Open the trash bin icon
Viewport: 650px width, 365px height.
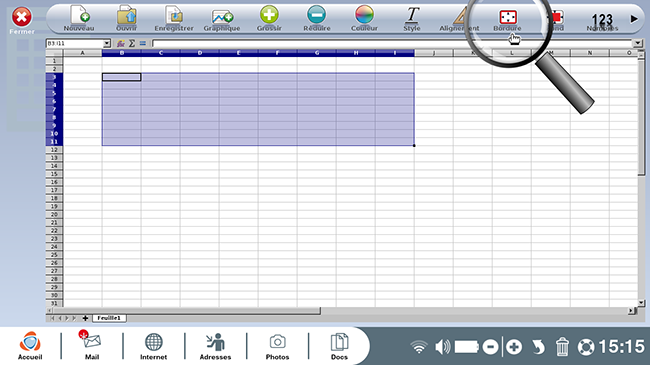click(x=562, y=347)
